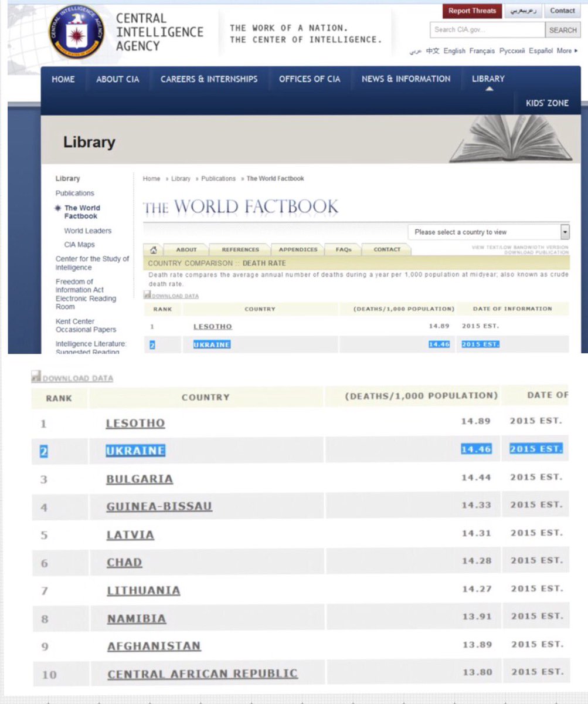
Task: Open Publications in the sidebar
Action: coord(74,193)
